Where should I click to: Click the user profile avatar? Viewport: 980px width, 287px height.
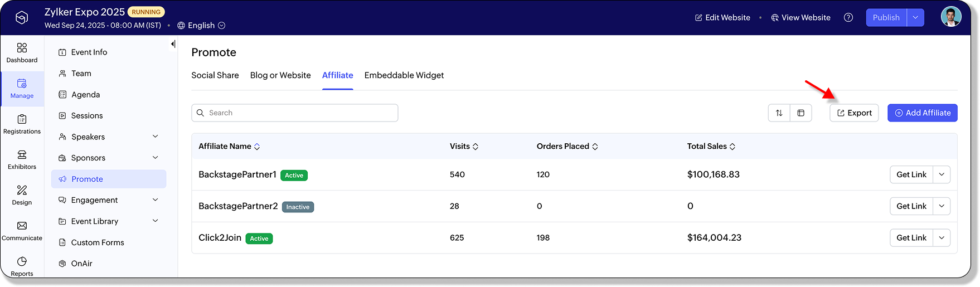point(950,17)
